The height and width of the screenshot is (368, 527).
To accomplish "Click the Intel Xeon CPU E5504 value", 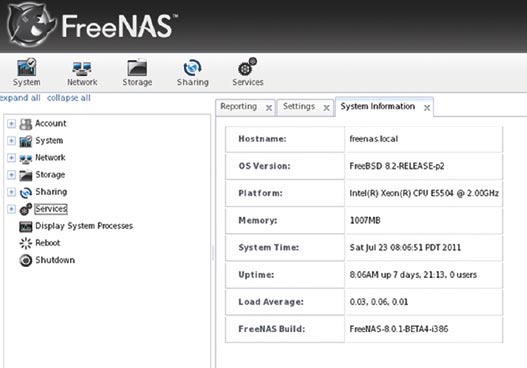I will 424,193.
